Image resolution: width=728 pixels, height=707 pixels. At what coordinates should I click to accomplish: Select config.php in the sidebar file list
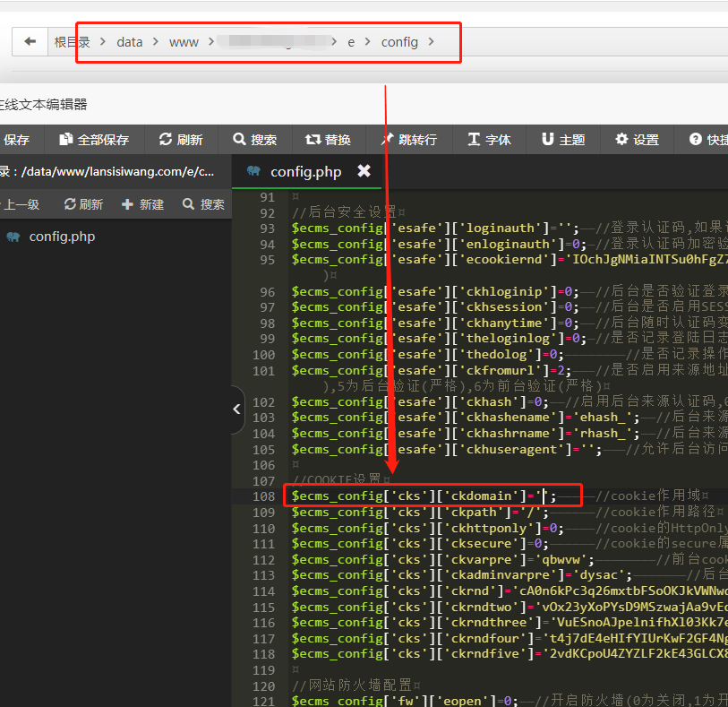[61, 237]
